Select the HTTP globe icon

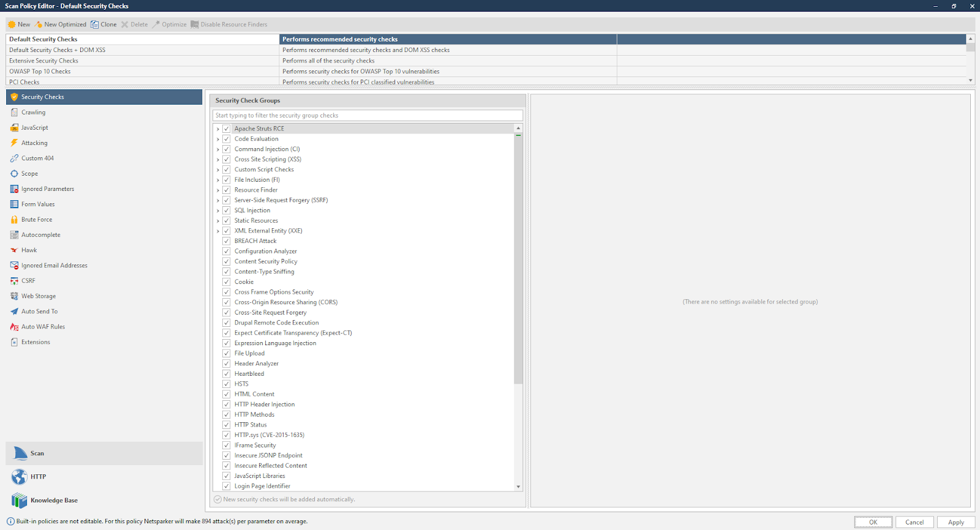(20, 477)
